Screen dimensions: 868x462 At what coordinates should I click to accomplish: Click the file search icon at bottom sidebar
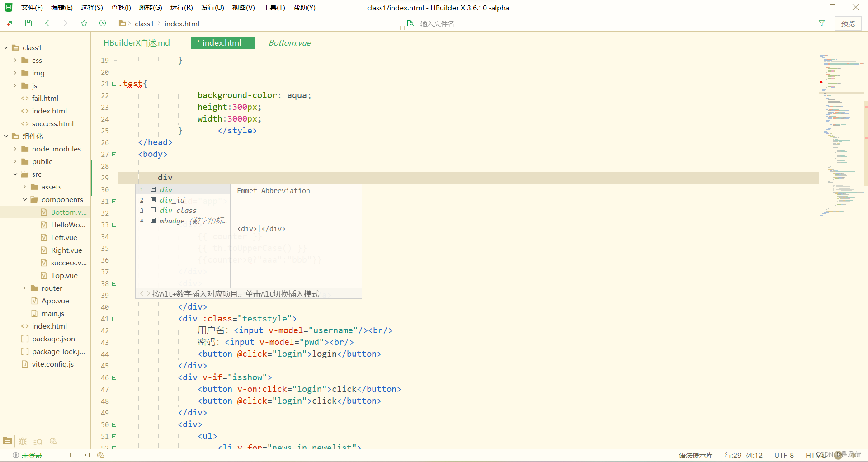pos(38,441)
